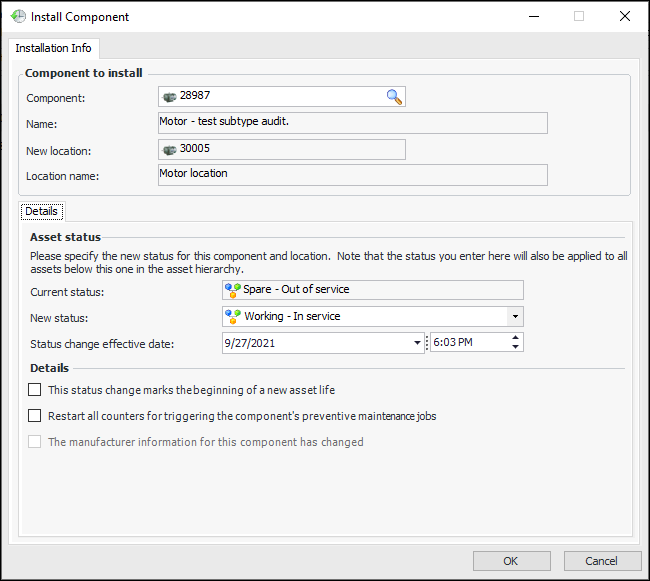
Task: Open the New status dropdown
Action: point(515,317)
